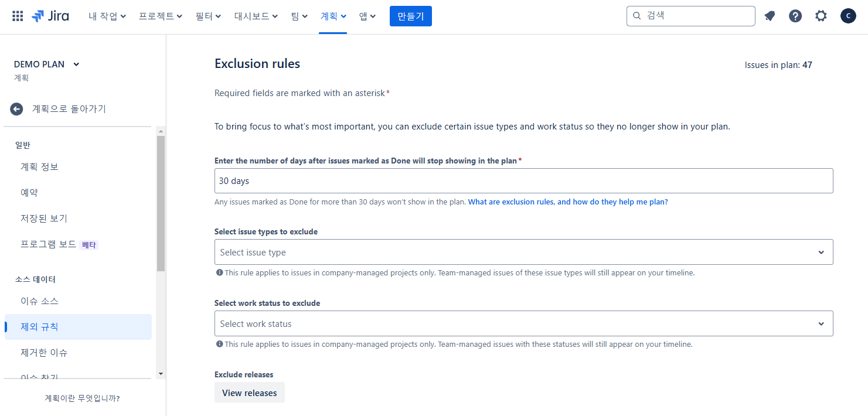The image size is (868, 416).
Task: Click the View releases button
Action: 249,393
